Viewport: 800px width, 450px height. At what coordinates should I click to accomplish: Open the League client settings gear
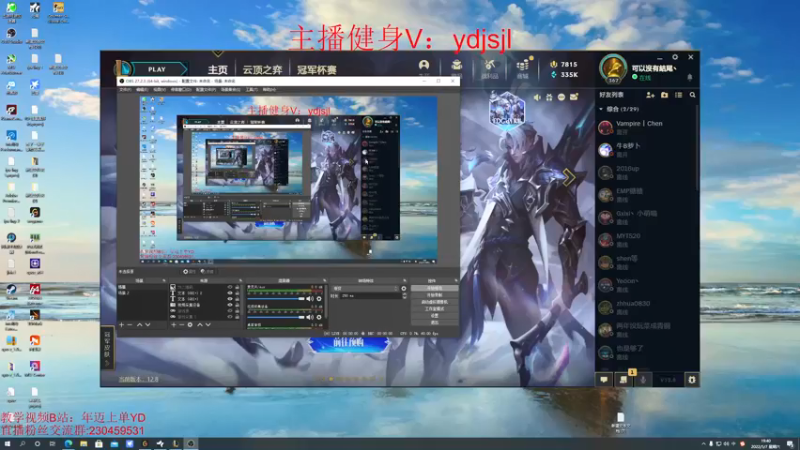(675, 57)
